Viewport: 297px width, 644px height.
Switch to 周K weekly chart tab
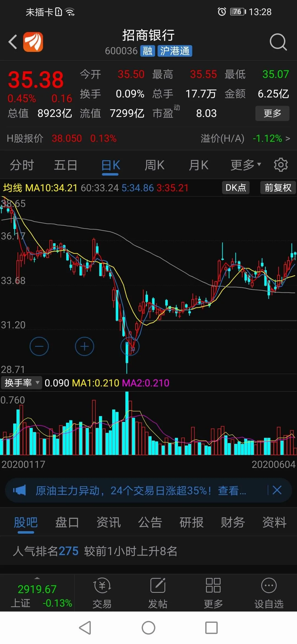155,165
